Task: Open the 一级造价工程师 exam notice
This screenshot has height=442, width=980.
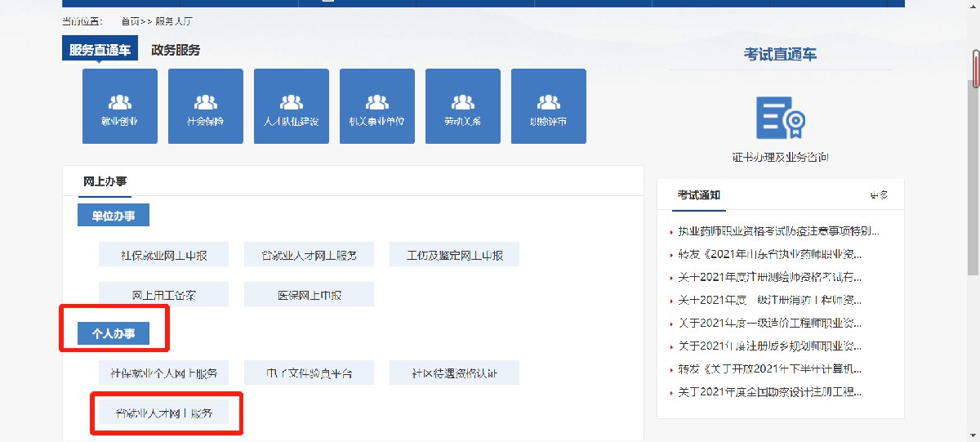Action: [769, 323]
